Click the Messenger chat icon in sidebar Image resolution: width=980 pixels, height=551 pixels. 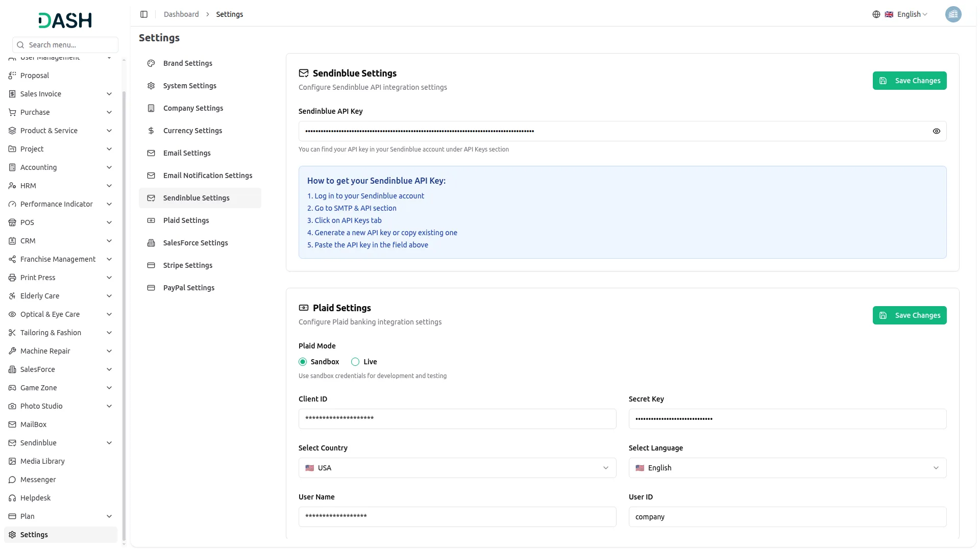pos(12,480)
